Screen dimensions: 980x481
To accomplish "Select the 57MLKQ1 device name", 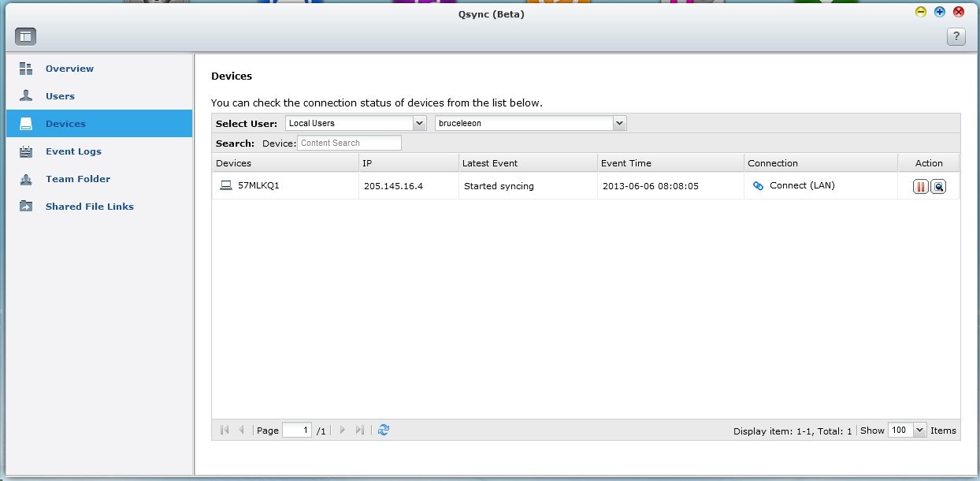I will click(258, 186).
